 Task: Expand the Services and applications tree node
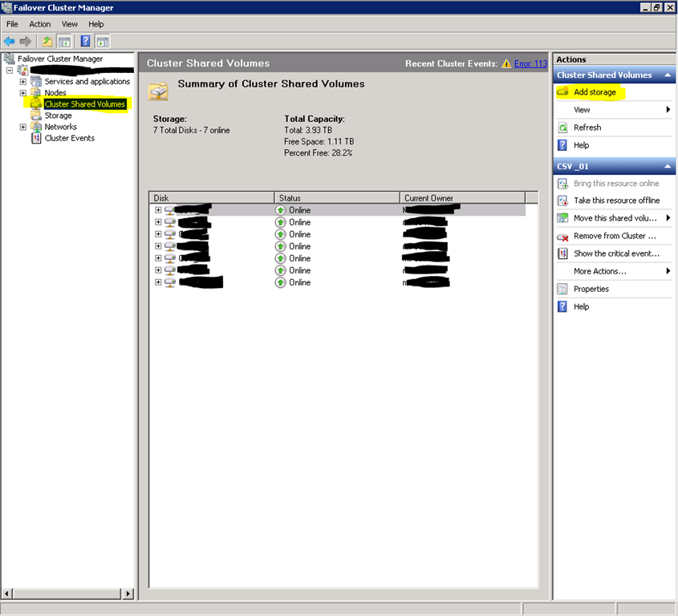click(x=23, y=82)
